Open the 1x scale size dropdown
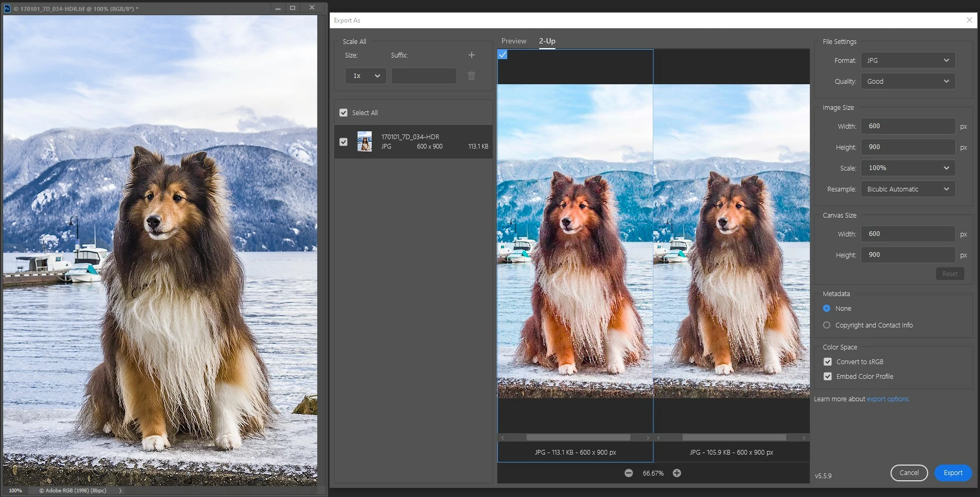Screen dimensions: 980x497 click(x=366, y=76)
